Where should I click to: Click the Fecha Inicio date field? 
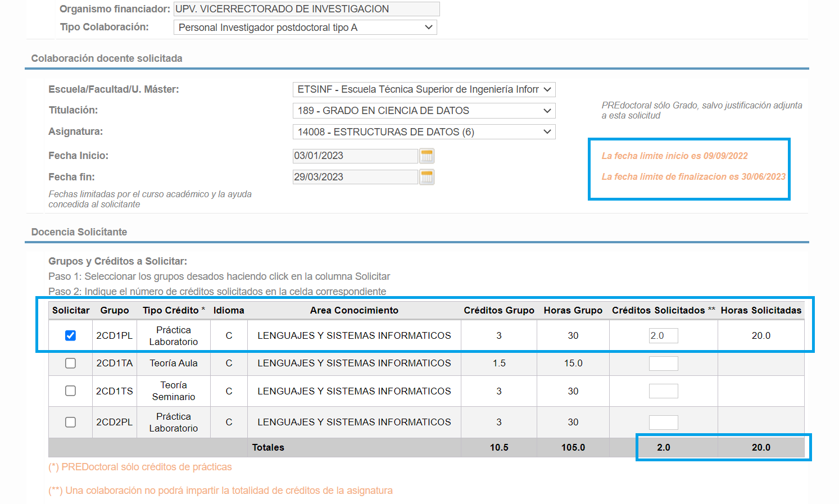point(355,156)
